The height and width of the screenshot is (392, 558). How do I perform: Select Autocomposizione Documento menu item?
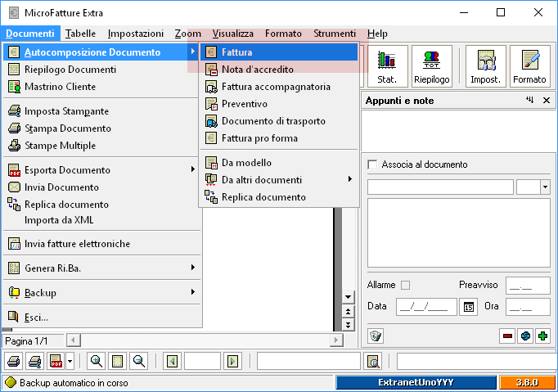(x=101, y=52)
